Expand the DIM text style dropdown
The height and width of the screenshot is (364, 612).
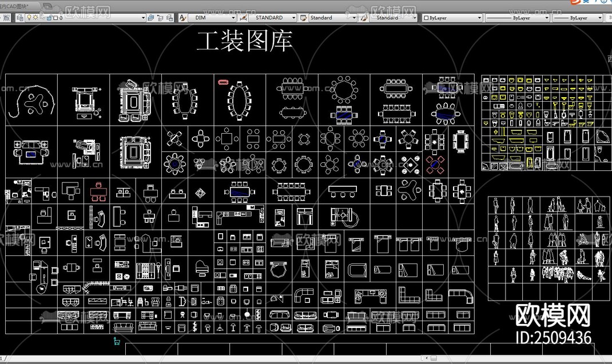(233, 18)
